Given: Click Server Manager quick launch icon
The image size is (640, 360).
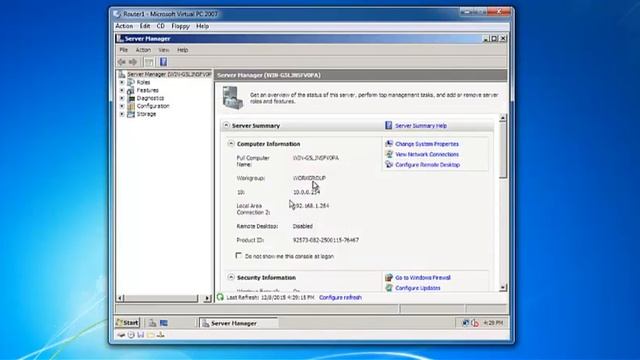Looking at the screenshot, I should pos(152,323).
